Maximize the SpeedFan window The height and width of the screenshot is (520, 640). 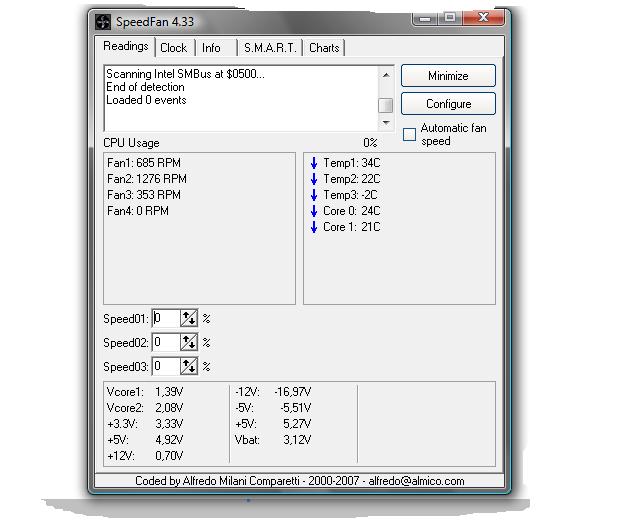click(x=450, y=18)
